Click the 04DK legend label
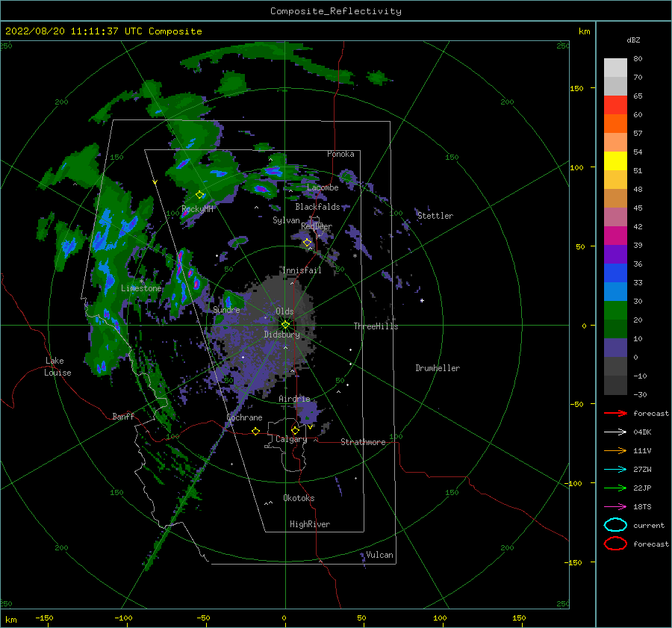This screenshot has height=628, width=672. click(x=642, y=432)
